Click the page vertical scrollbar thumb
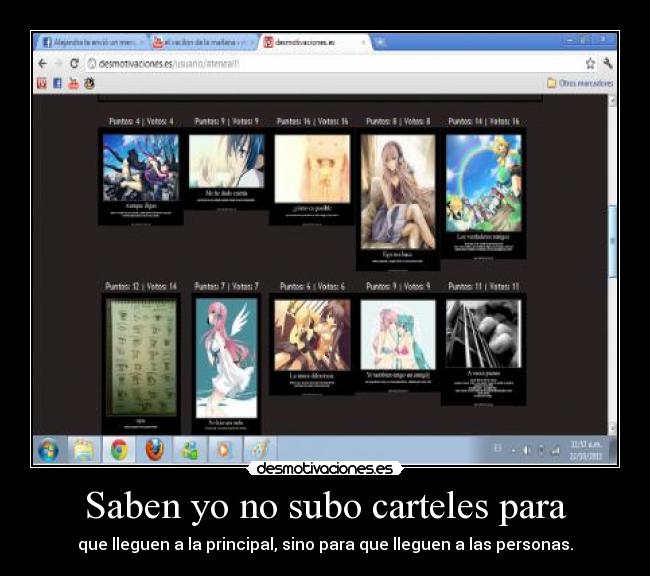This screenshot has width=650, height=576. (612, 241)
